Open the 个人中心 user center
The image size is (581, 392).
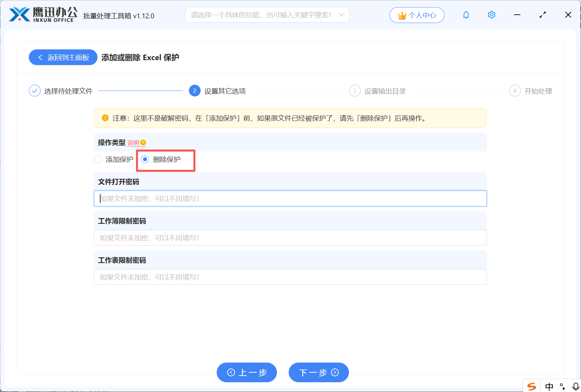417,15
